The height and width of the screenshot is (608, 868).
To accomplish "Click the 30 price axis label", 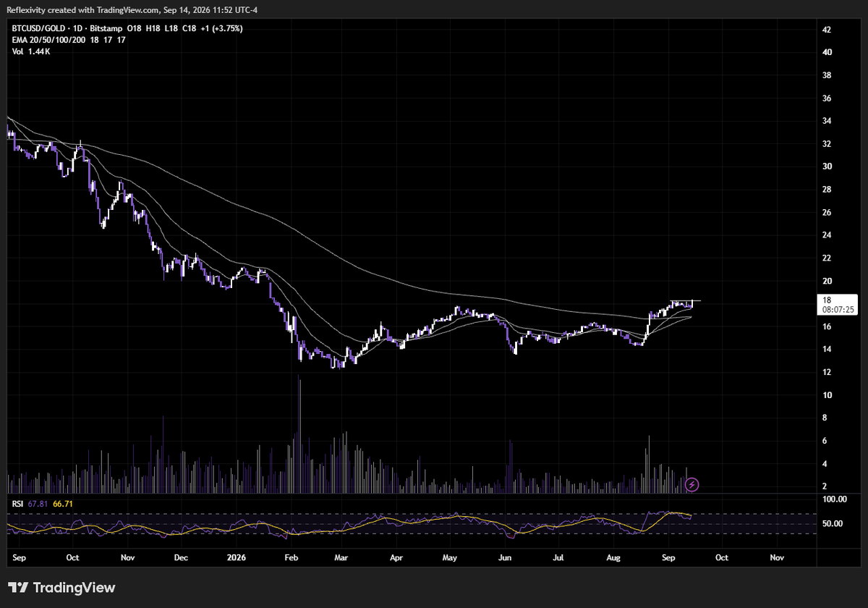I will (x=826, y=166).
